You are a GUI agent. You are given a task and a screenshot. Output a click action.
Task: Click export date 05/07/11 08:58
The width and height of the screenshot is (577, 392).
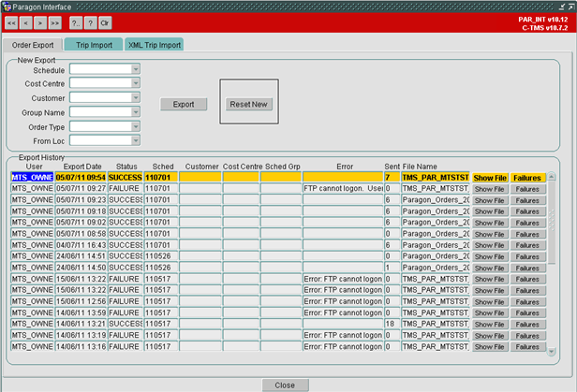(81, 234)
